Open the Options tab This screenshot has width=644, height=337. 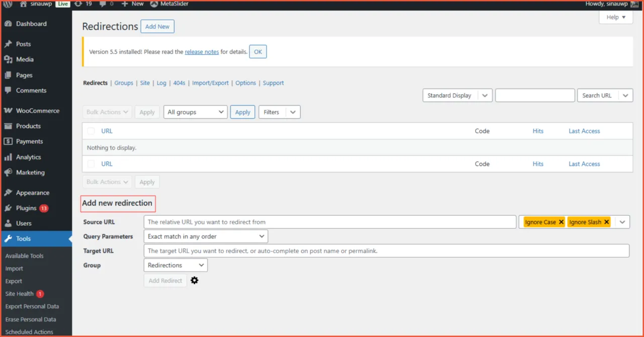pos(246,83)
